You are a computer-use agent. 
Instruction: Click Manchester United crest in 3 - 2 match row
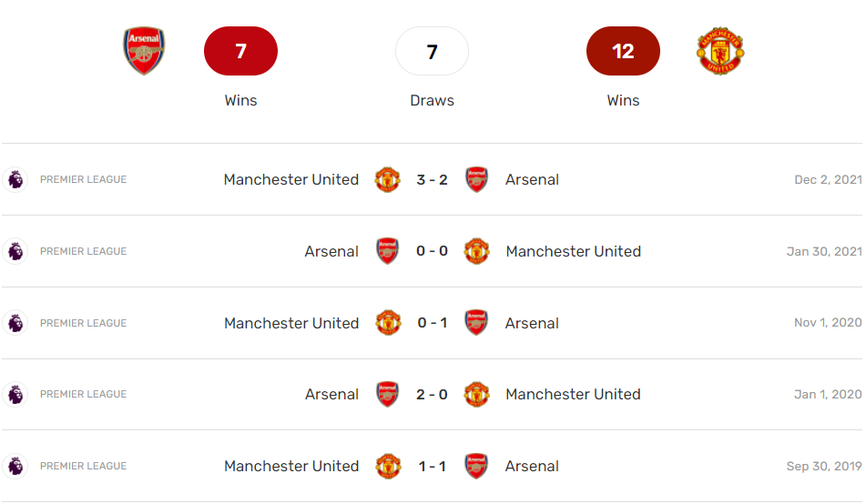point(388,179)
